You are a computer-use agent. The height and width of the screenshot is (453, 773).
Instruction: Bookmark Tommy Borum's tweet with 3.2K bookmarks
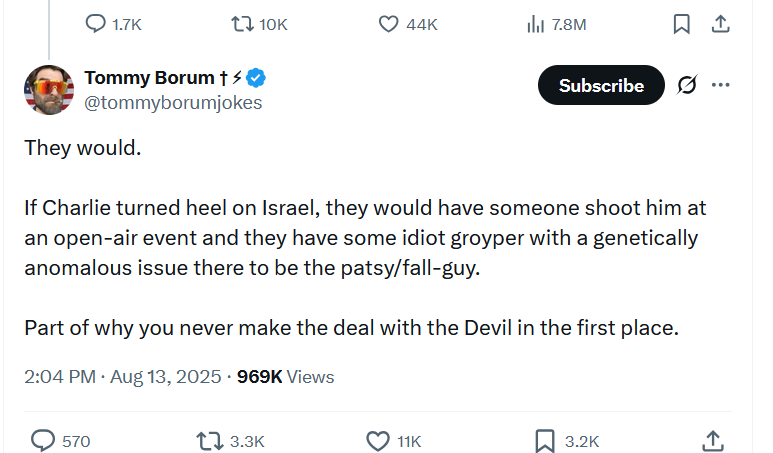(x=545, y=441)
